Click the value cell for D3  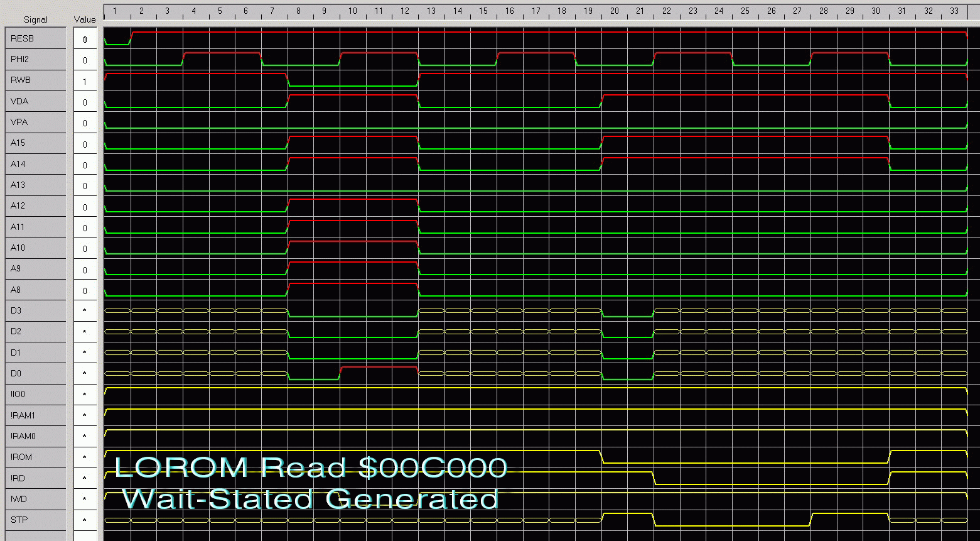(x=85, y=311)
